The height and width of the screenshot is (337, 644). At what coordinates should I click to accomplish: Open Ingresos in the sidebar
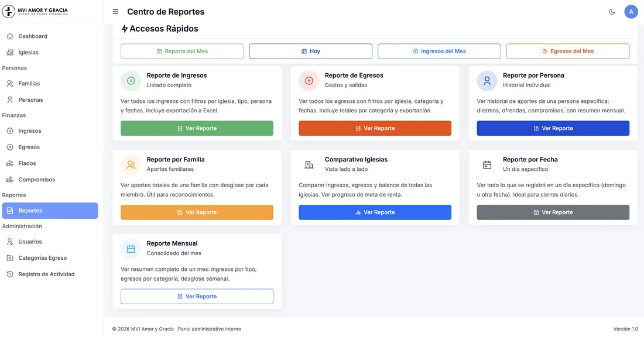pyautogui.click(x=50, y=131)
